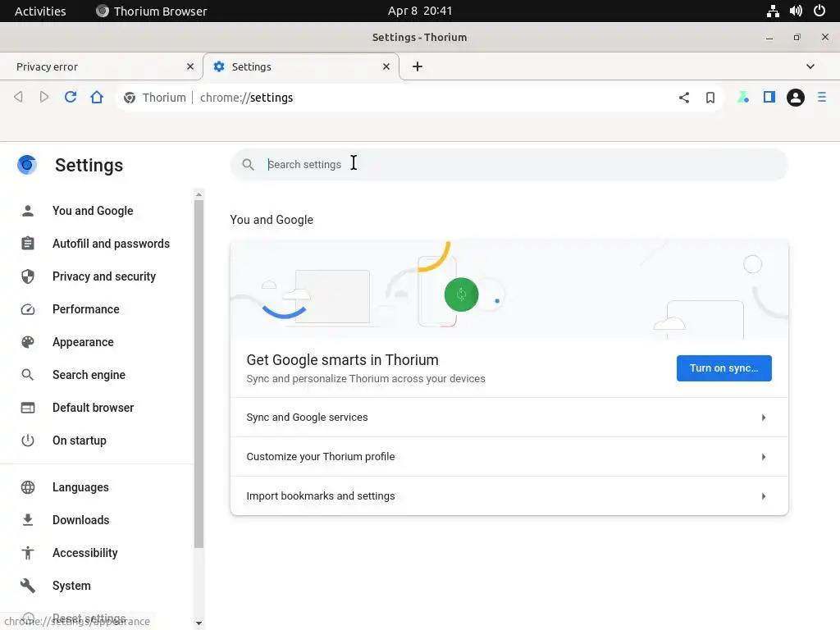Open Default browser settings

coord(94,408)
